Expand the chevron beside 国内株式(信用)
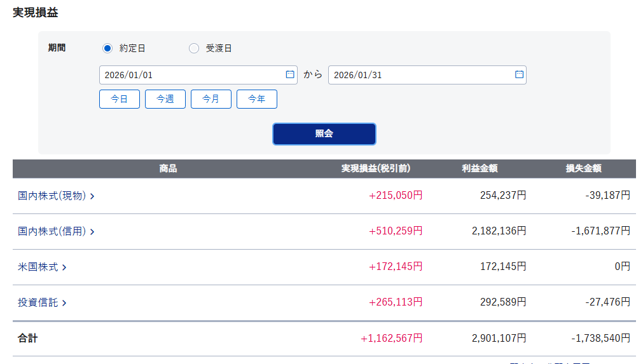The image size is (643, 364). 92,232
